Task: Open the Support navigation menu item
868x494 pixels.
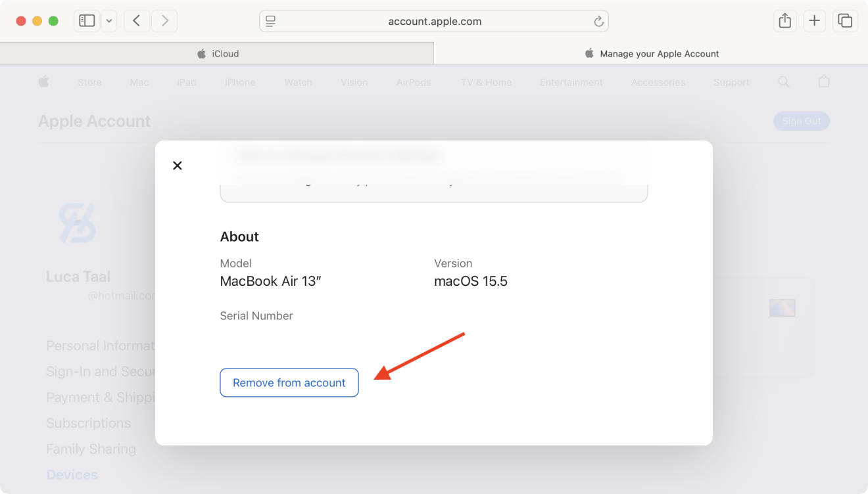Action: click(731, 81)
